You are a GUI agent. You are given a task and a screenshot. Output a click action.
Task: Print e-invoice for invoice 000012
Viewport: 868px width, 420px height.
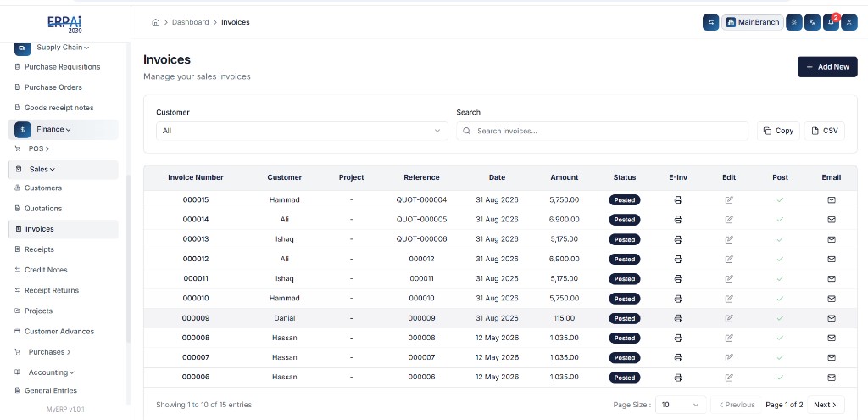(x=678, y=259)
